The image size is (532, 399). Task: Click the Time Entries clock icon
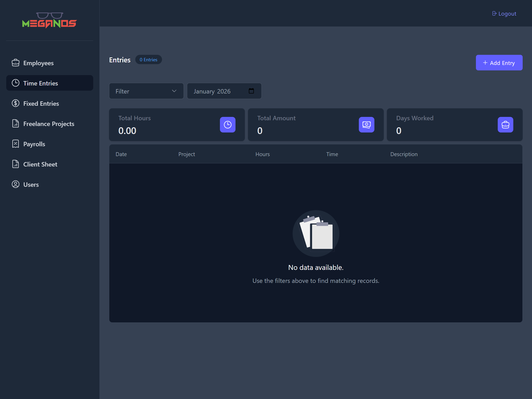tap(16, 83)
